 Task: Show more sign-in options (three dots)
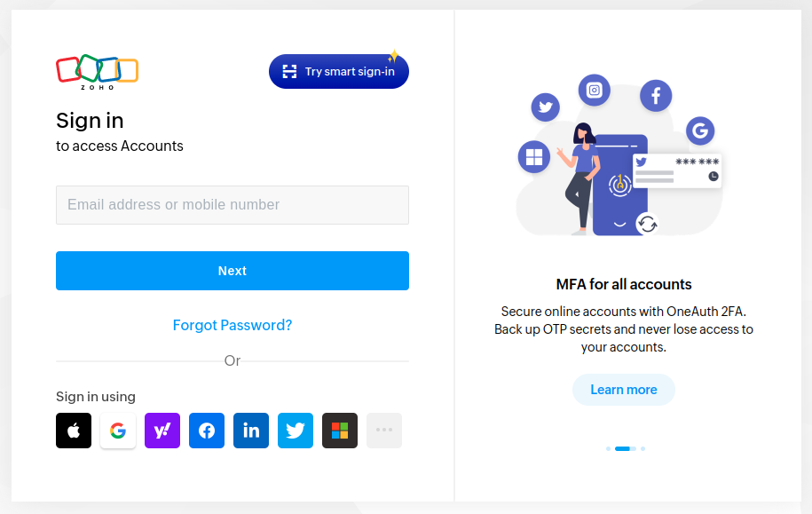coord(384,431)
